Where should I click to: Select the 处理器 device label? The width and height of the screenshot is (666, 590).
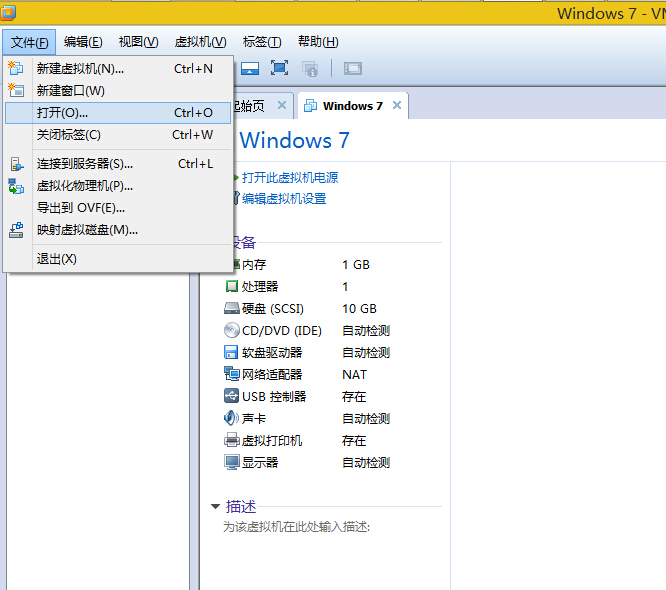click(260, 287)
